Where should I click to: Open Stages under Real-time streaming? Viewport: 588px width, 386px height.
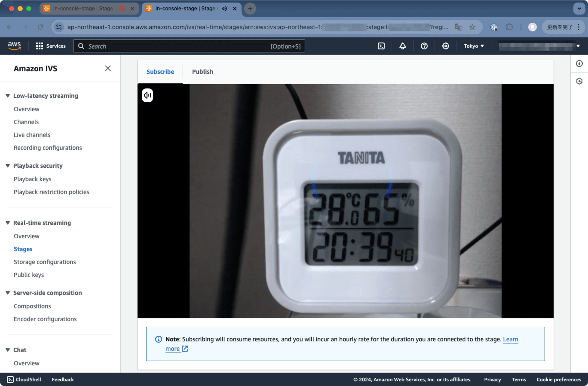23,249
